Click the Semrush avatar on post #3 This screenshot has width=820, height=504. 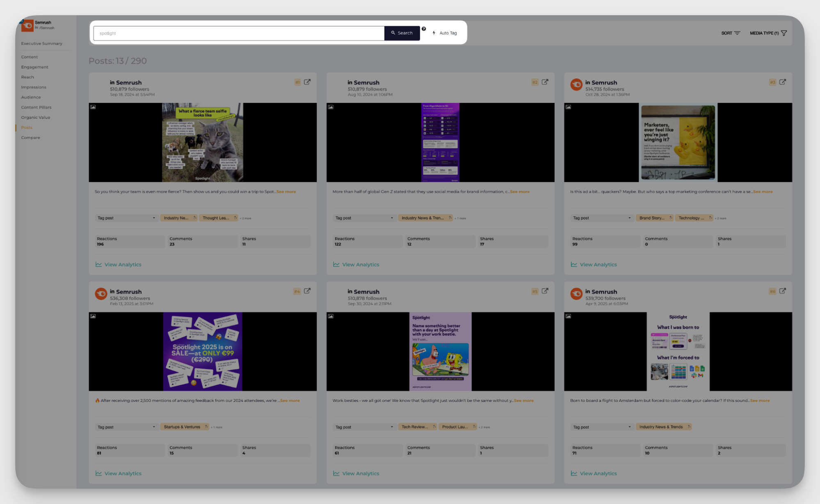(x=576, y=84)
